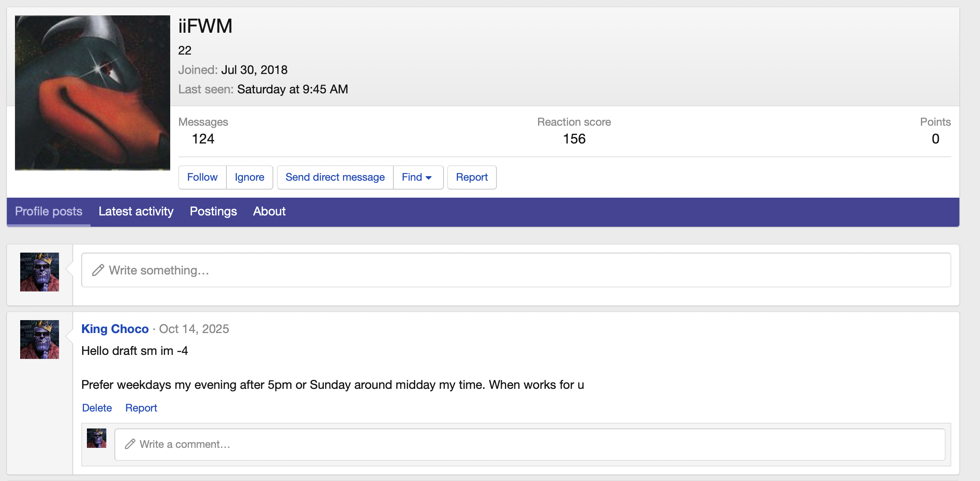
Task: Switch to the Latest activity tab
Action: click(136, 211)
